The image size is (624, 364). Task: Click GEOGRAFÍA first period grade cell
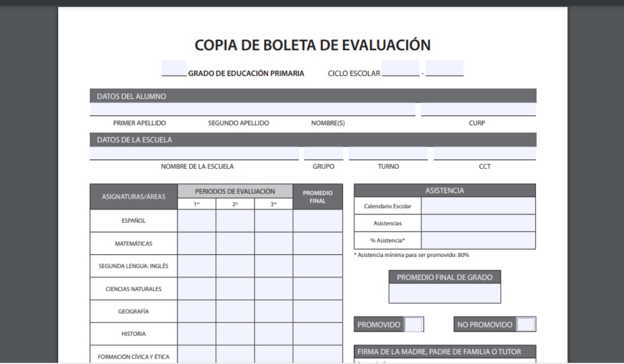(196, 311)
